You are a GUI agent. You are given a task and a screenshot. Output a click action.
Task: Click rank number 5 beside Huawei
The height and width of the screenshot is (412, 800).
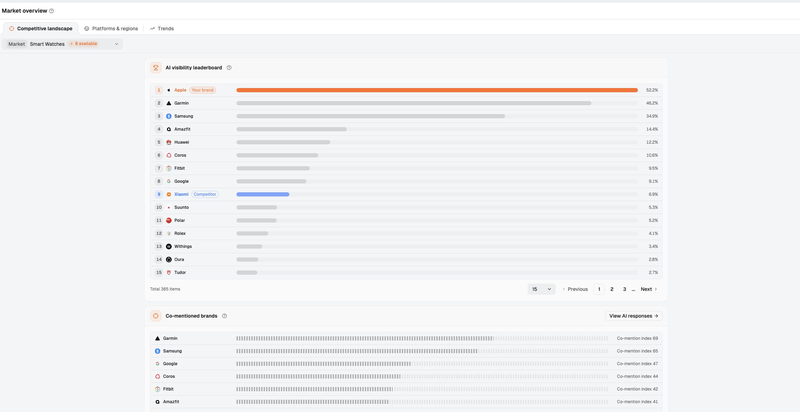coord(159,142)
